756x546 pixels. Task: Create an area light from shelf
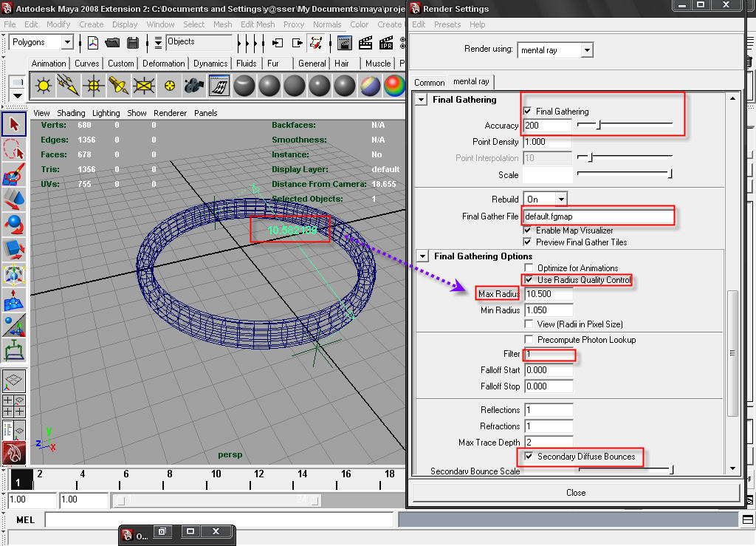click(144, 86)
